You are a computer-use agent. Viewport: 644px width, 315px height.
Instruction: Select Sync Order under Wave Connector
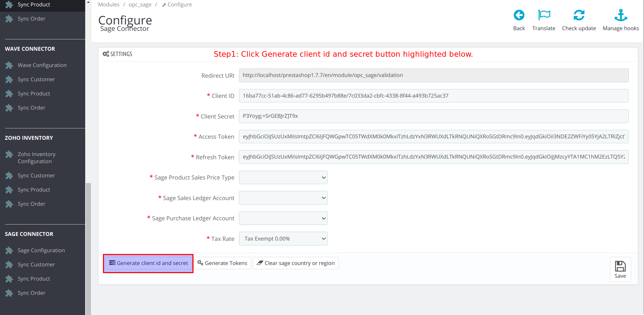[31, 108]
